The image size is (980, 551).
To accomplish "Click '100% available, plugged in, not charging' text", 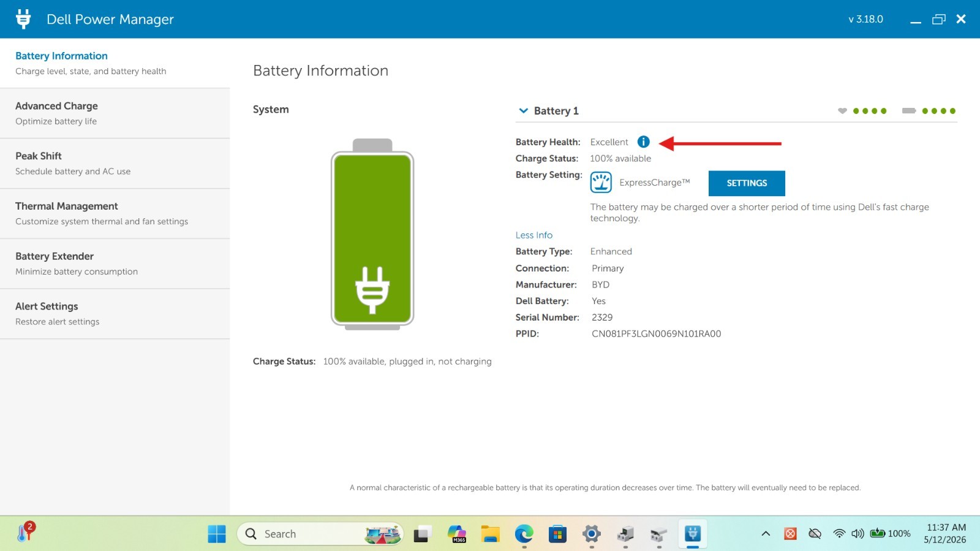I will (407, 362).
